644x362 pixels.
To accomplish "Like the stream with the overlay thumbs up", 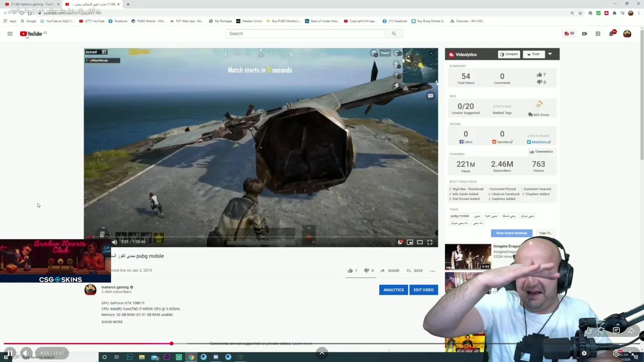I will pos(589,331).
